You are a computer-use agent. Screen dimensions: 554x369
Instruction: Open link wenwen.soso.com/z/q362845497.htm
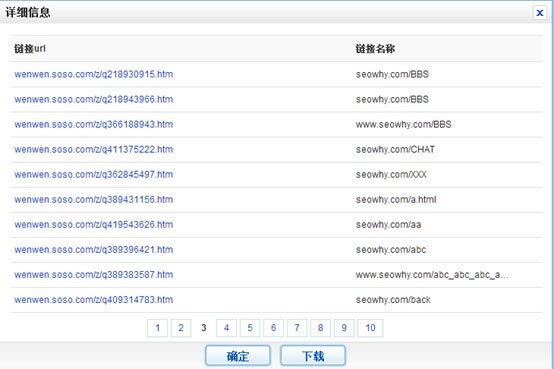pyautogui.click(x=94, y=175)
